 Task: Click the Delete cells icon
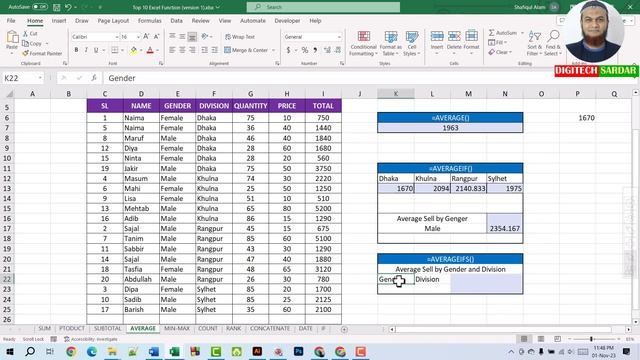454,37
